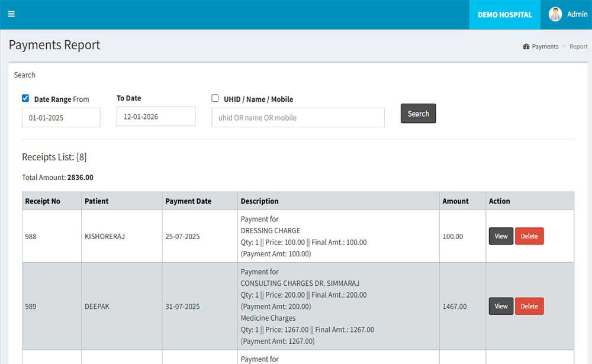Open the hamburger sidebar menu
Screen dimensions: 592x364
tap(11, 14)
